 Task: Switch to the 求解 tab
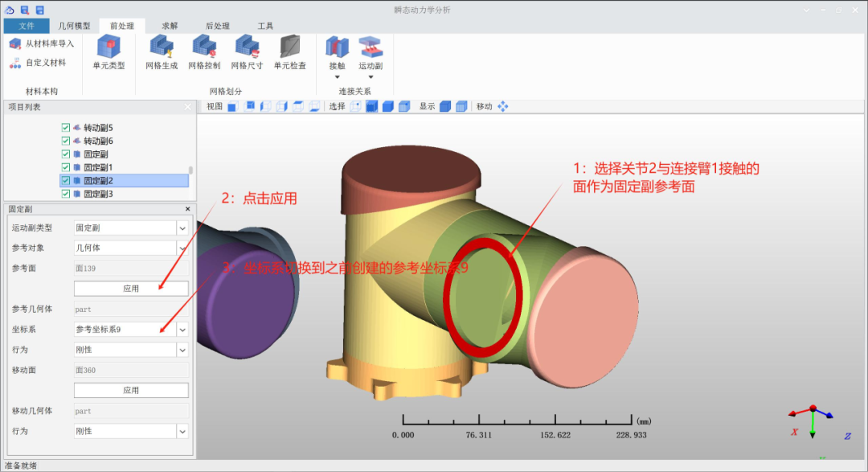pyautogui.click(x=170, y=26)
